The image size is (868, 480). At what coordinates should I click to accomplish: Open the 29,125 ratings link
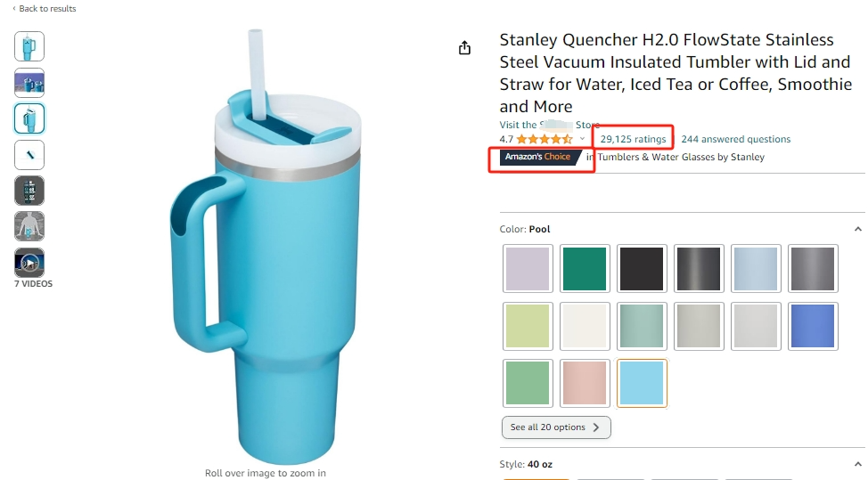[633, 140]
